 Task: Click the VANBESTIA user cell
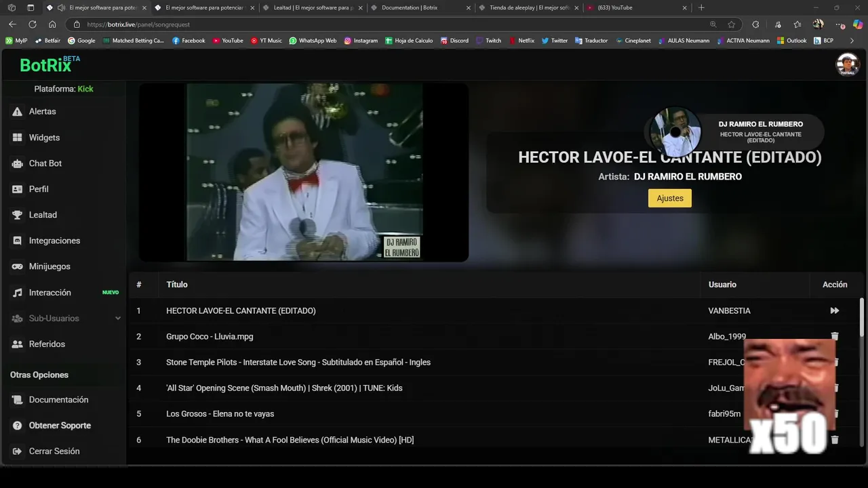(729, 311)
